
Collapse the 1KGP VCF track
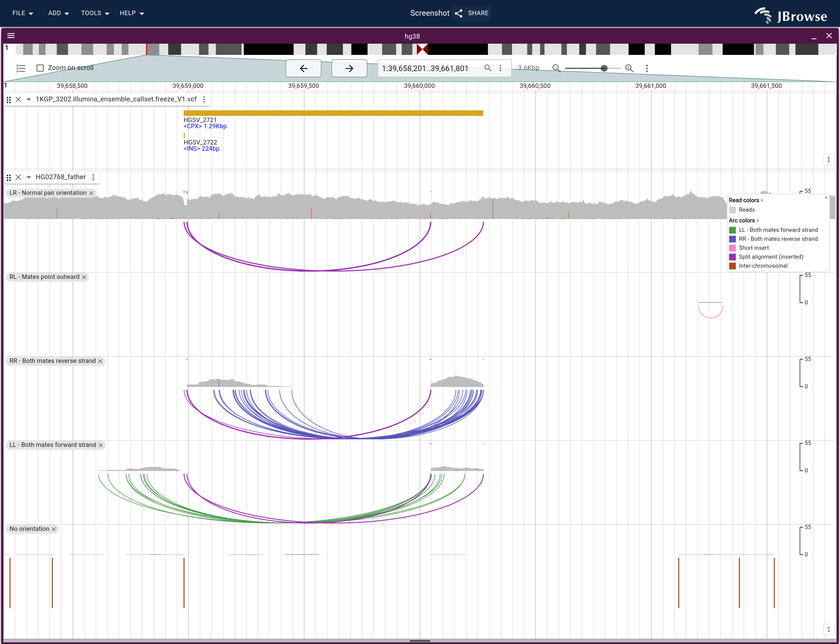pyautogui.click(x=28, y=100)
